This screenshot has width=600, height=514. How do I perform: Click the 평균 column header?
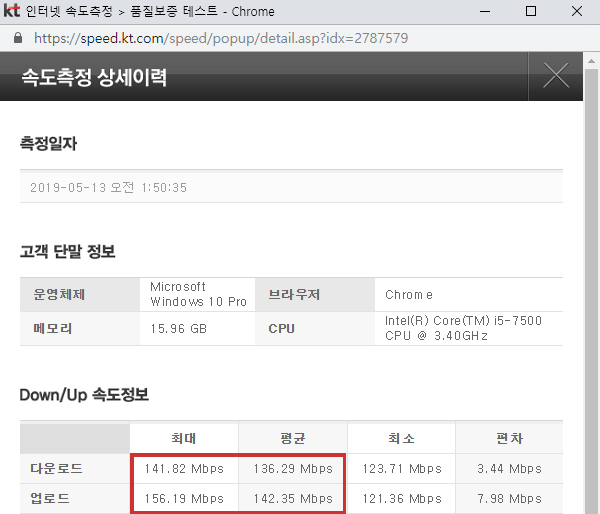coord(293,438)
